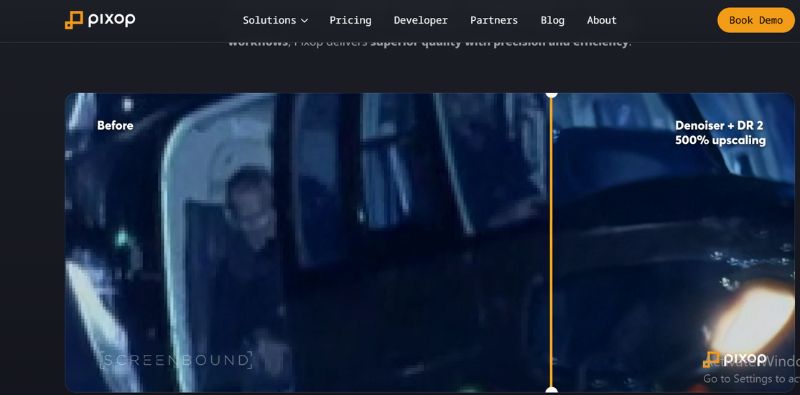Viewport: 800px width, 395px height.
Task: Click the orange comparison slider divider
Action: (551, 242)
